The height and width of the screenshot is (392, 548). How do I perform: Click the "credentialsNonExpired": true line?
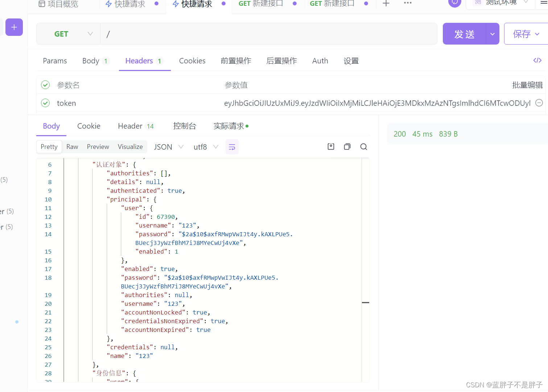coord(174,321)
